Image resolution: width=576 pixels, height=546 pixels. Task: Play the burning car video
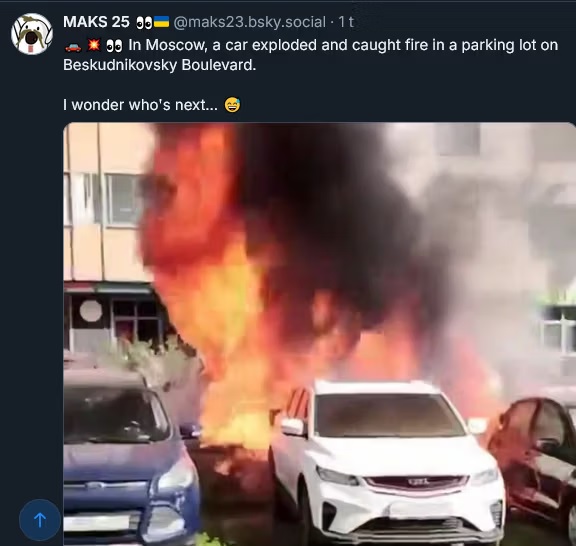point(320,334)
